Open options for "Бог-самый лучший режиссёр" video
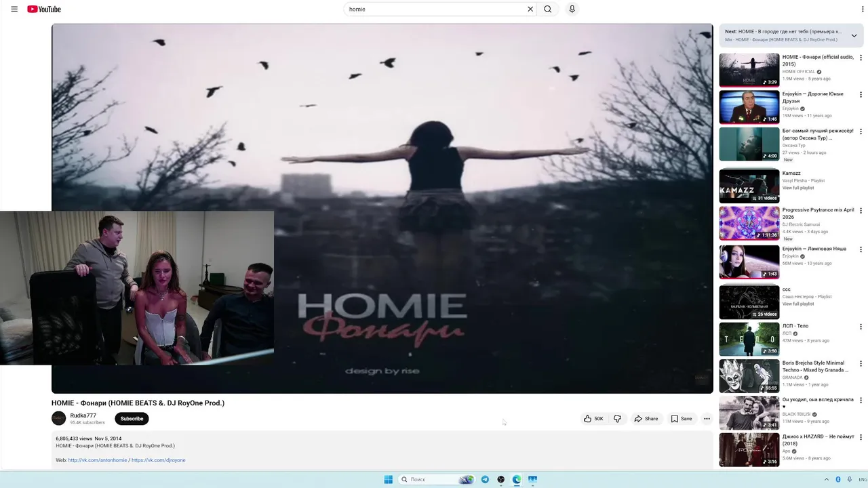868x488 pixels. coord(861,131)
